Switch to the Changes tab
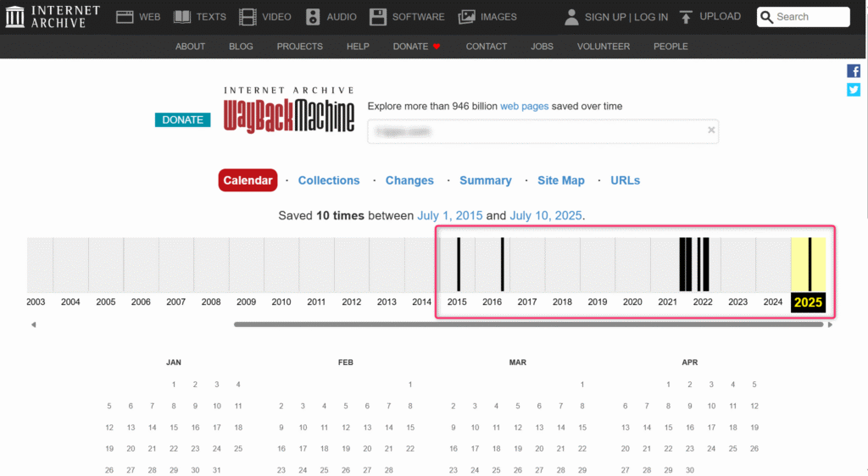Screen dimensions: 868x476 [409, 180]
